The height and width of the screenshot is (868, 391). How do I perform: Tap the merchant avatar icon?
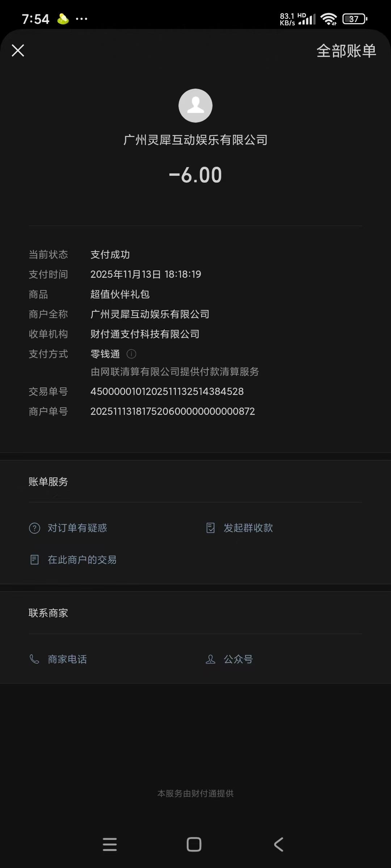click(x=195, y=106)
